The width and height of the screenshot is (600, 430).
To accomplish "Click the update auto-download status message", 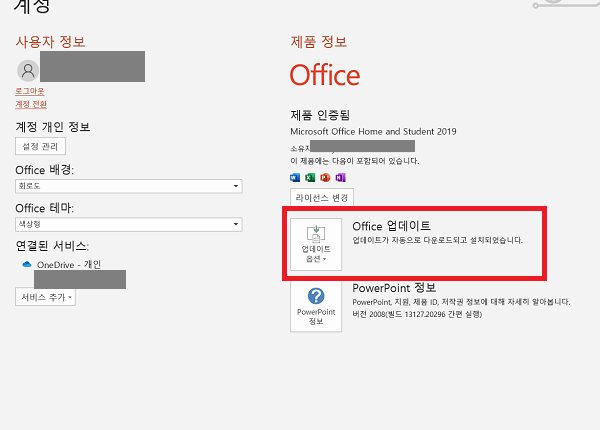I will coord(437,240).
